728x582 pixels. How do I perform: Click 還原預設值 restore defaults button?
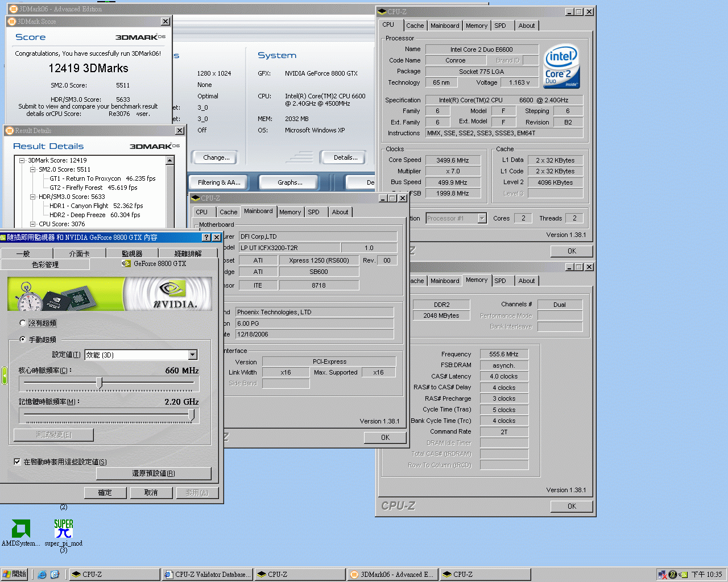tap(154, 473)
